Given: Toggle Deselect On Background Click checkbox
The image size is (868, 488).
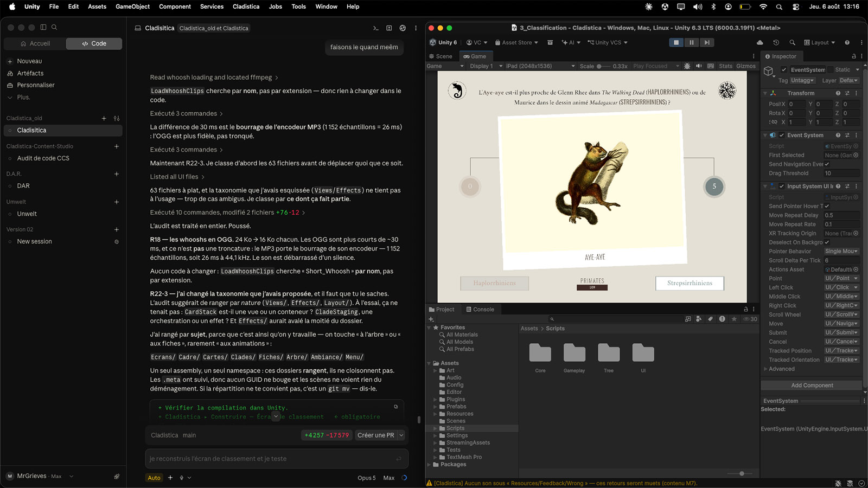Looking at the screenshot, I should 827,242.
